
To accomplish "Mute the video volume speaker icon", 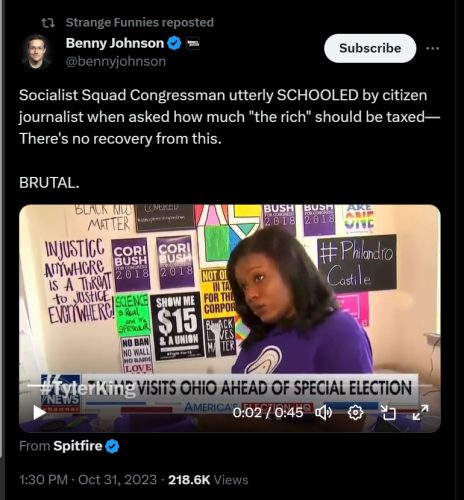I will click(x=323, y=413).
